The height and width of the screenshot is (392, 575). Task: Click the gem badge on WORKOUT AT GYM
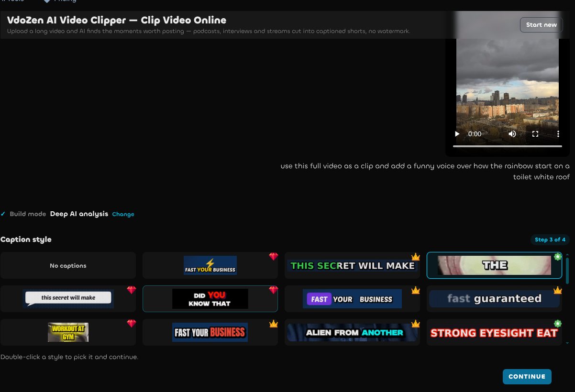tap(131, 324)
